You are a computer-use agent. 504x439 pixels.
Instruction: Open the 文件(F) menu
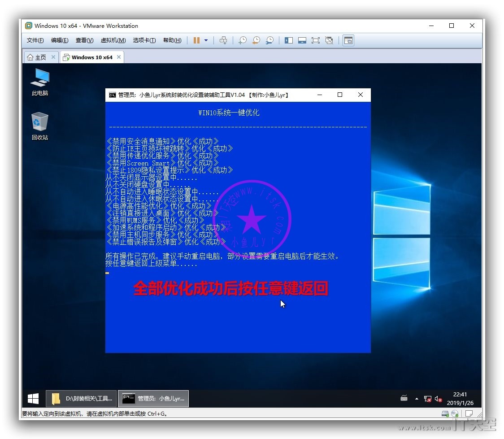[35, 40]
